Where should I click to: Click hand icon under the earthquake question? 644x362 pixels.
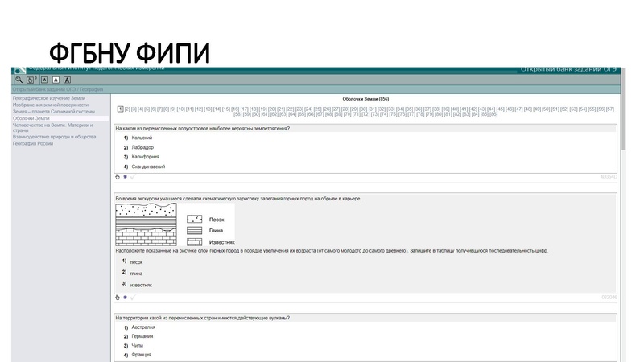click(117, 176)
